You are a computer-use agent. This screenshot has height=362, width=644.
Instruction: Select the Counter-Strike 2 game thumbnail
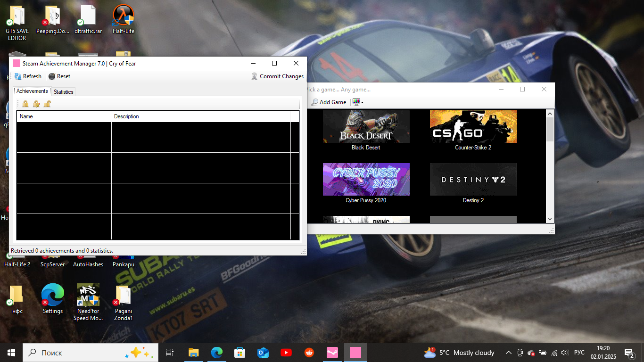click(473, 127)
